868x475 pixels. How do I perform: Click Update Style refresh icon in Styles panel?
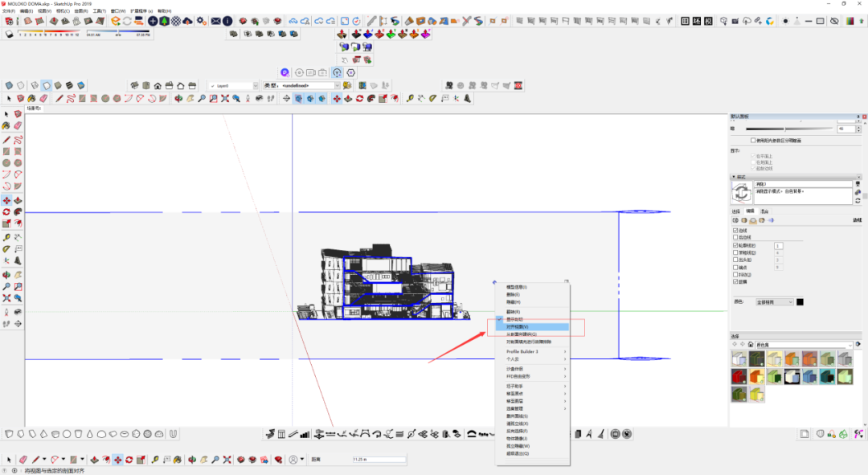[x=858, y=200]
